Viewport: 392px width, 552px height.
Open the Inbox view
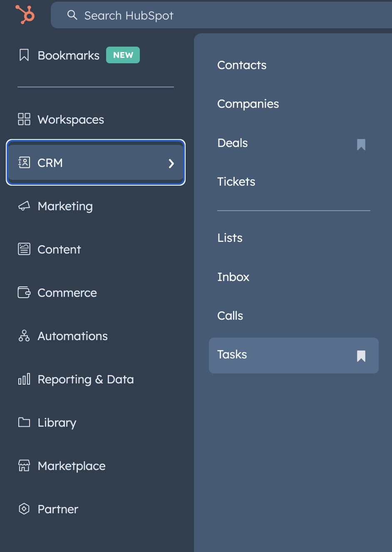point(233,277)
